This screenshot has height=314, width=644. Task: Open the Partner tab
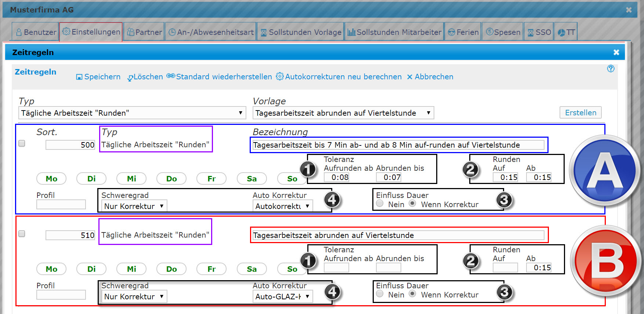pyautogui.click(x=144, y=32)
